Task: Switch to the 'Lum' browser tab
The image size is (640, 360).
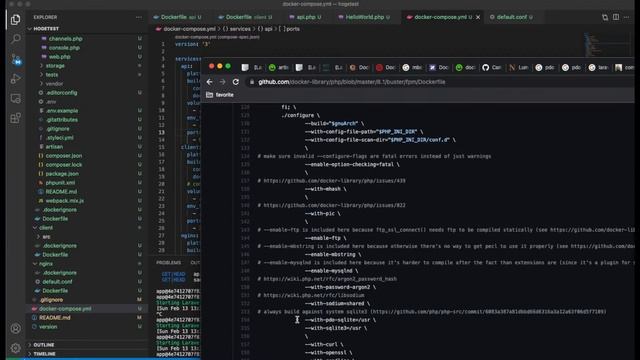Action: point(518,67)
